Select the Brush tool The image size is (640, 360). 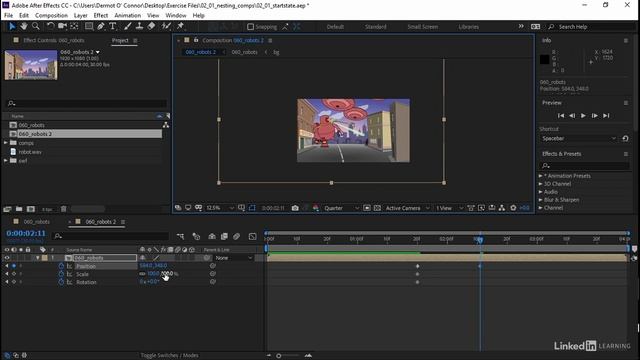127,26
